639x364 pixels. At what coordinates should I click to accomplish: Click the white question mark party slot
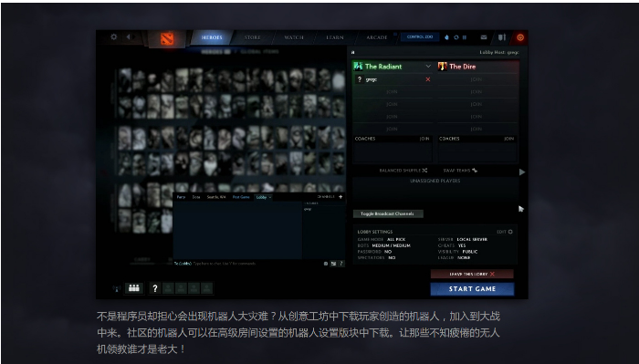(155, 288)
